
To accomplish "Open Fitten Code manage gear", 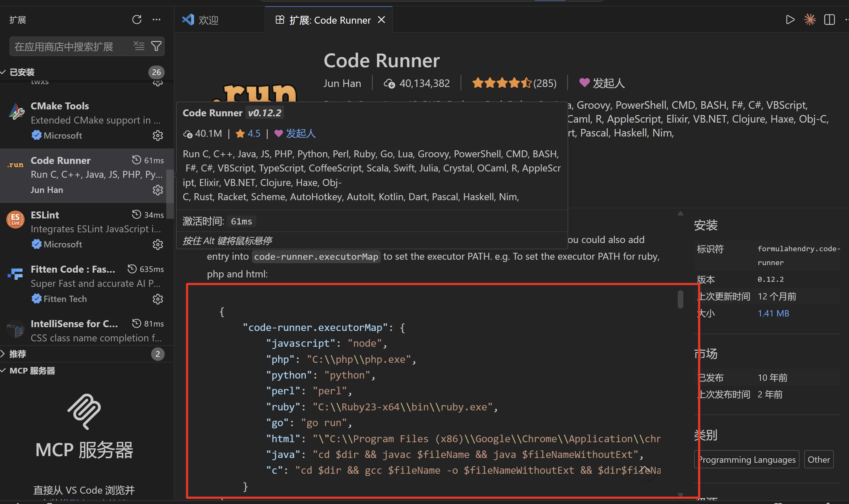I will pos(158,299).
